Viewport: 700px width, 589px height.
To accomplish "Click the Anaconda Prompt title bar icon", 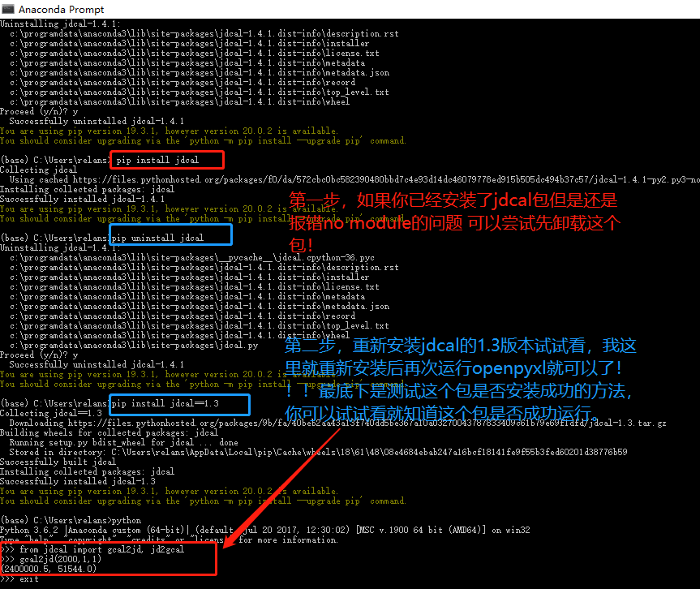I will (8, 8).
